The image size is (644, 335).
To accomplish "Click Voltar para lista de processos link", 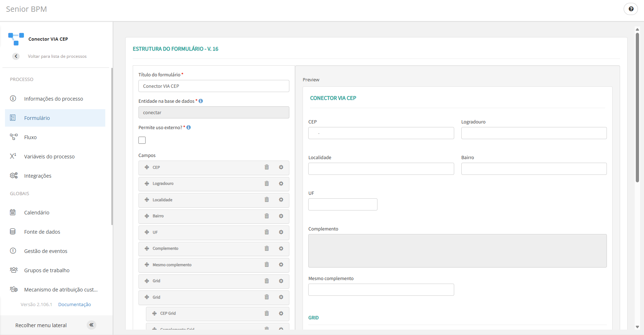I will [57, 56].
